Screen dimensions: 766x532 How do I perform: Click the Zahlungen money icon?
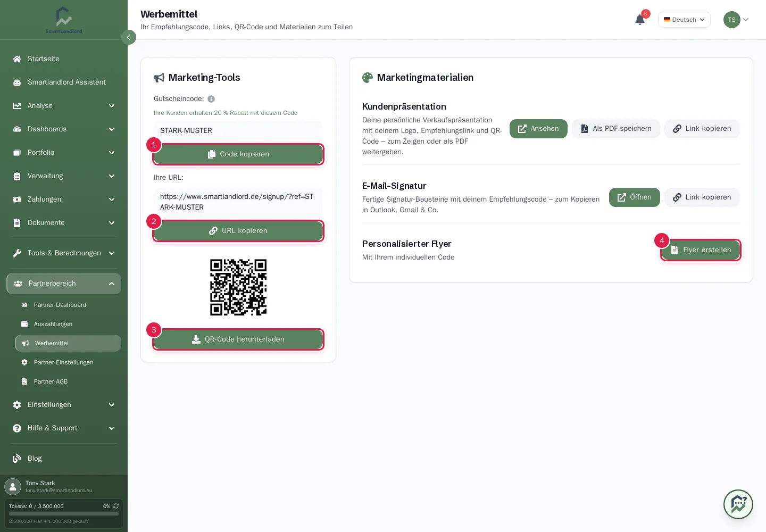(17, 199)
